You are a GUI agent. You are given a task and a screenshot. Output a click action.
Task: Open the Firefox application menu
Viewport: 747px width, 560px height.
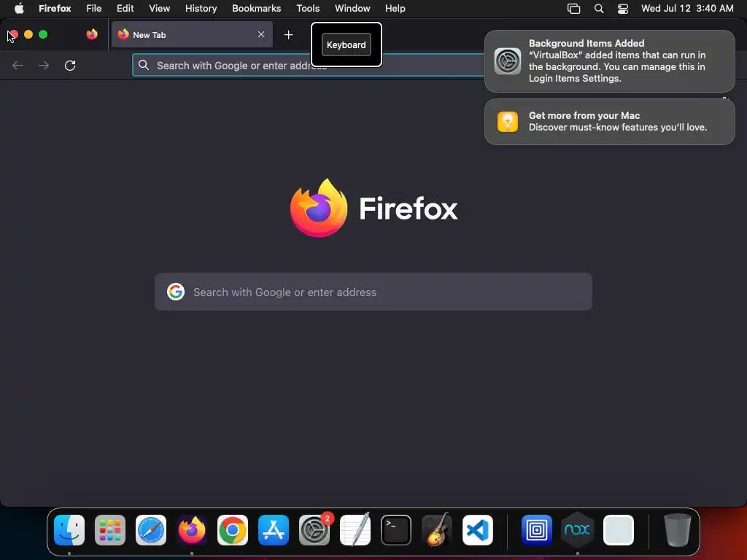coord(55,8)
